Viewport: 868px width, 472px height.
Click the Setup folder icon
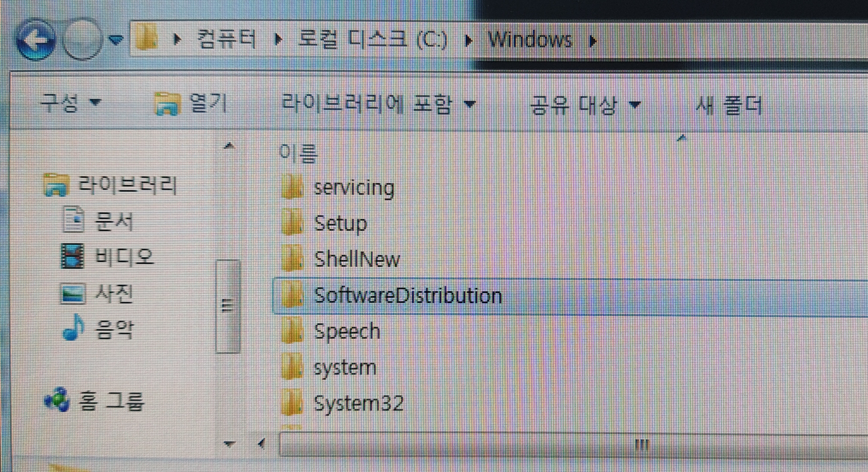293,223
